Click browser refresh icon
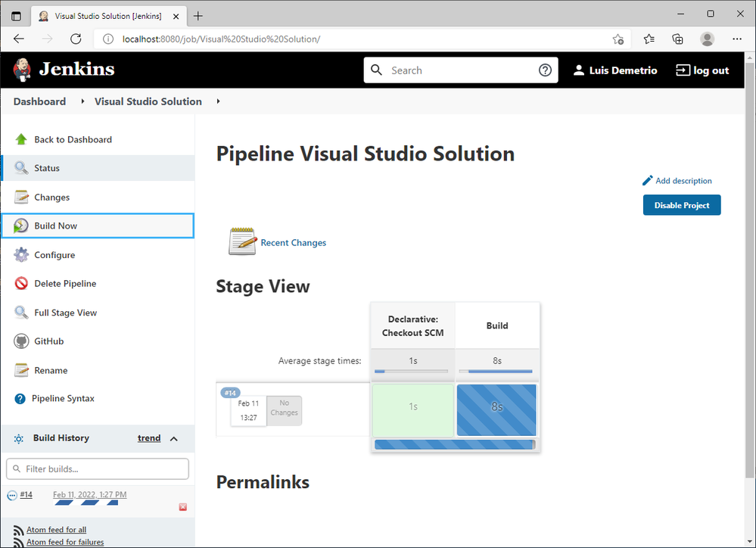This screenshot has width=756, height=548. tap(76, 39)
